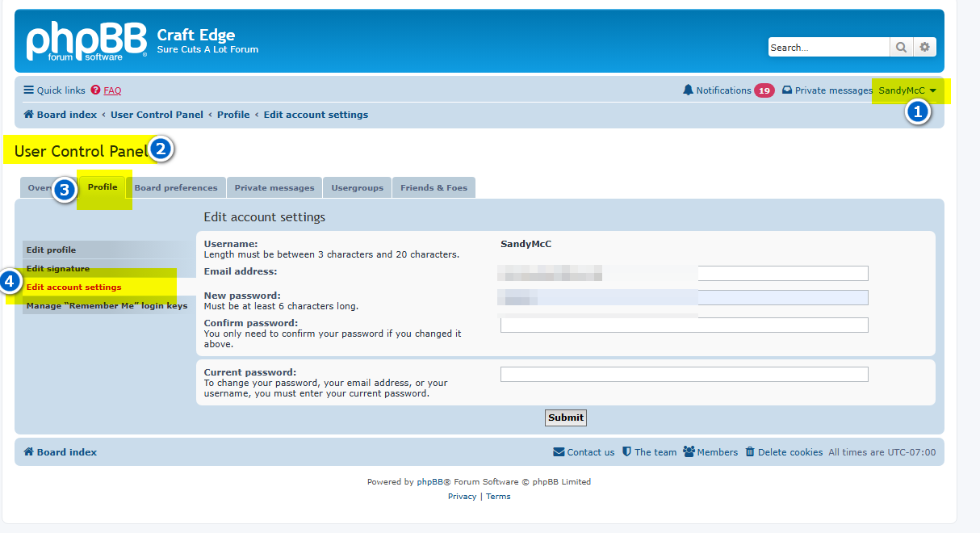980x533 pixels.
Task: Switch to Board preferences tab
Action: click(175, 188)
